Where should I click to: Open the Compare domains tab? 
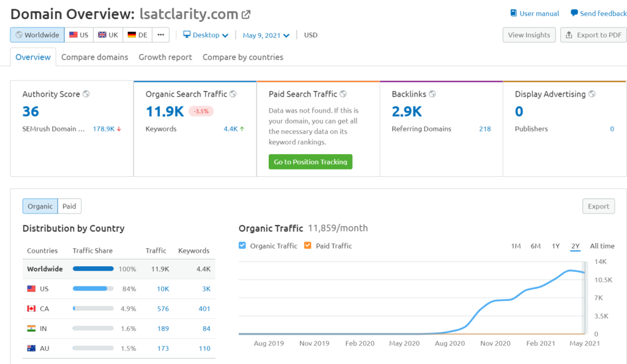pos(95,57)
